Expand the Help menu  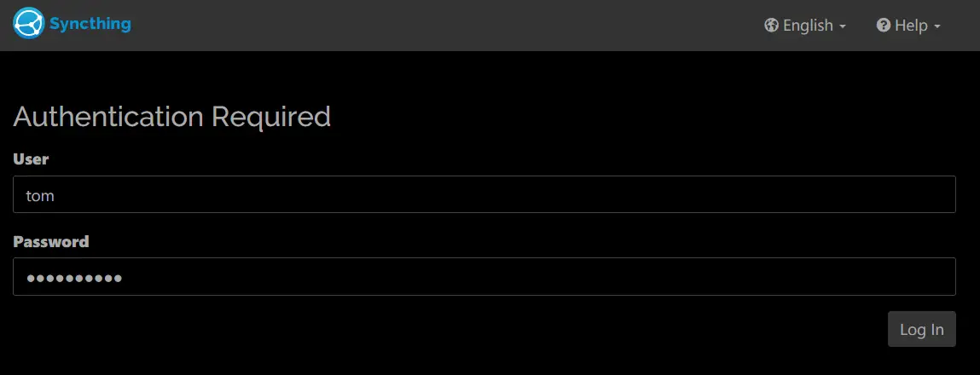click(908, 26)
